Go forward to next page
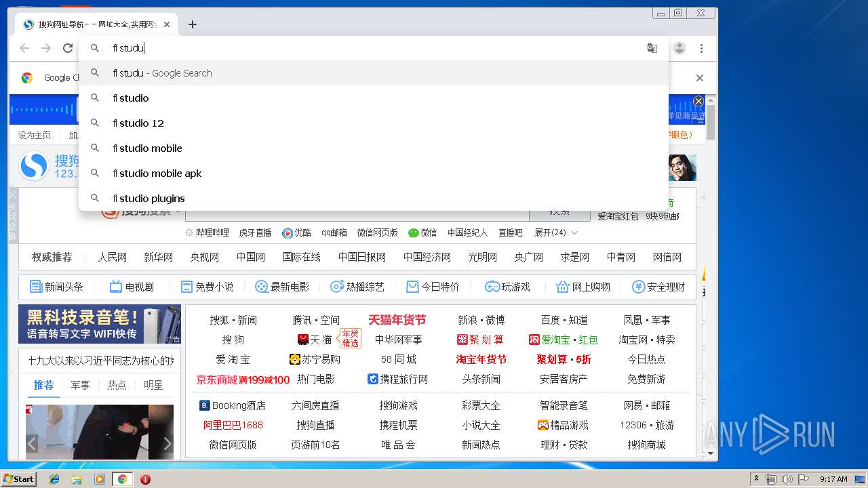This screenshot has width=868, height=488. [x=46, y=48]
